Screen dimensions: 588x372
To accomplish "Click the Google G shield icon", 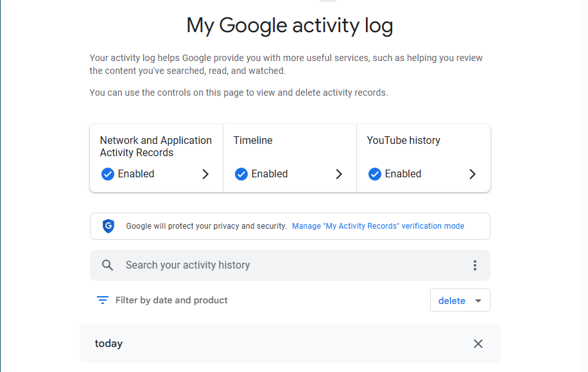I will tap(108, 226).
